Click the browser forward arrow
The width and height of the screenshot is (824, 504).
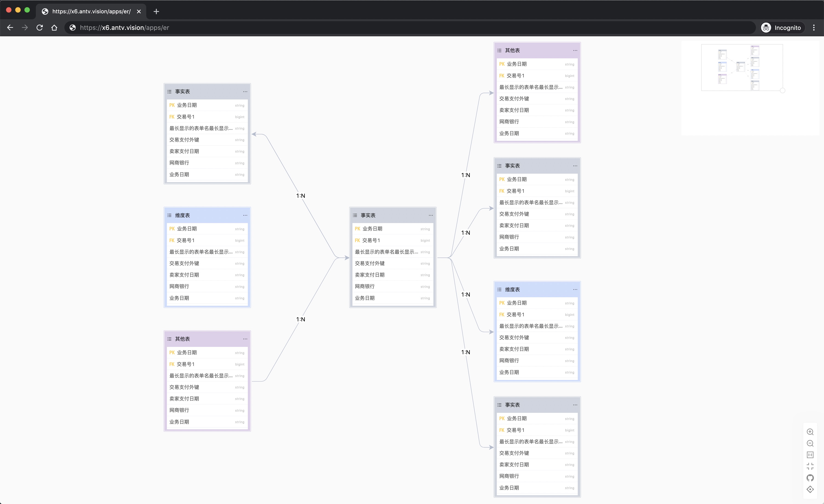[25, 28]
